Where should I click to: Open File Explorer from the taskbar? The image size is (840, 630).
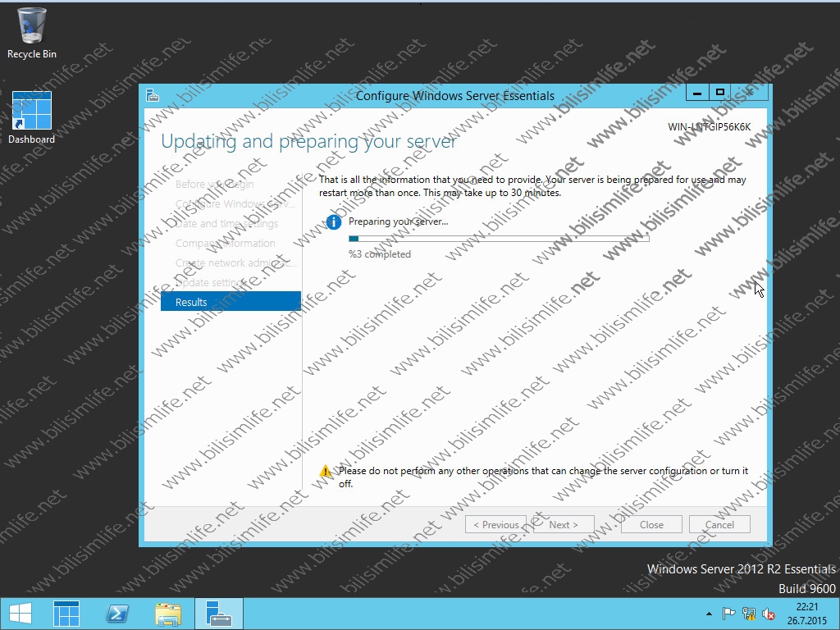pyautogui.click(x=167, y=614)
